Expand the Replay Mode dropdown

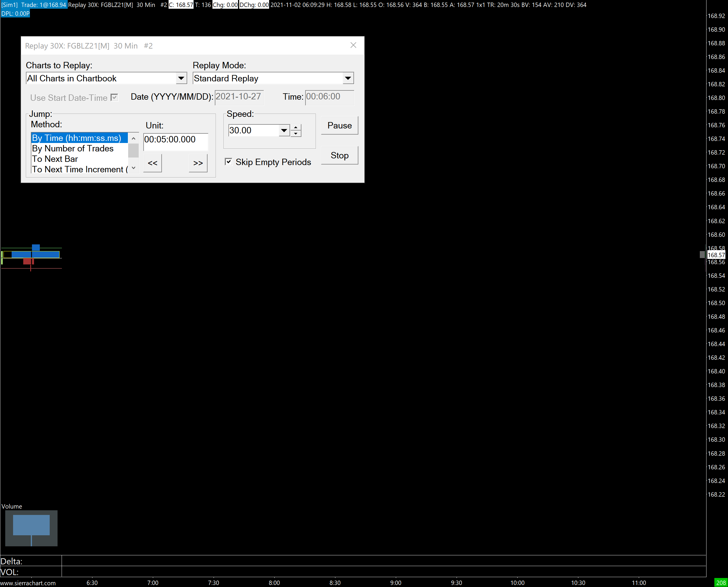tap(348, 78)
